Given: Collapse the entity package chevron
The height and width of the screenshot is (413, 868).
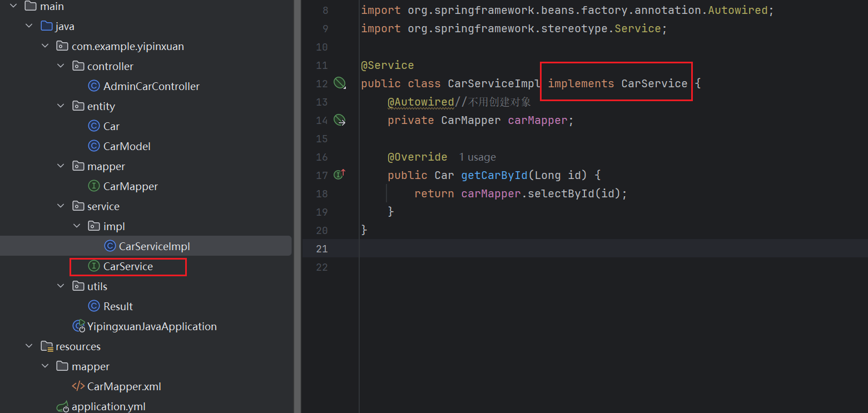Looking at the screenshot, I should 61,106.
